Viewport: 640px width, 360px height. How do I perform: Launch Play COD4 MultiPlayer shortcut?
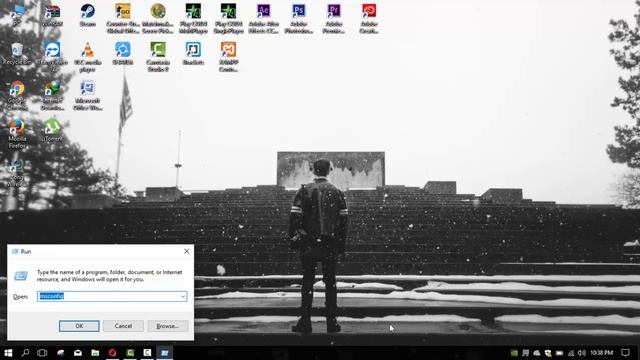click(x=193, y=18)
